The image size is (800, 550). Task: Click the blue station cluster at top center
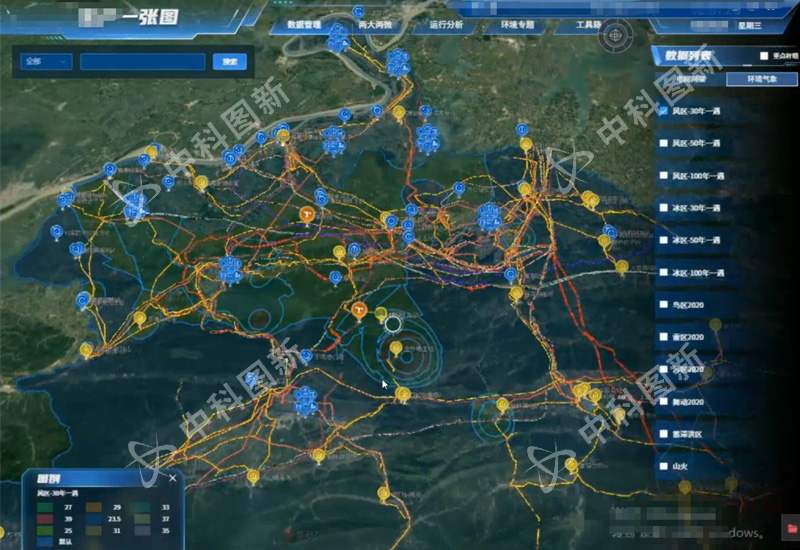pos(337,40)
